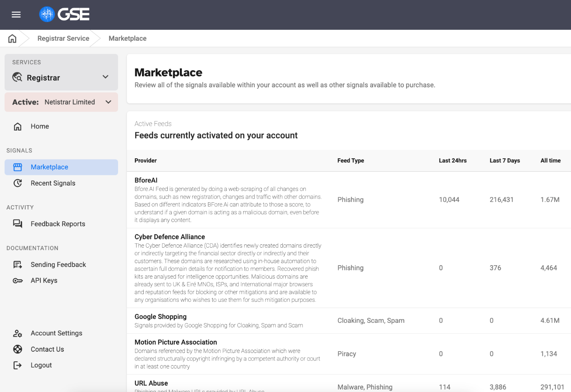Click 'Feeds currently activated on your account' heading
The width and height of the screenshot is (571, 392).
point(216,136)
